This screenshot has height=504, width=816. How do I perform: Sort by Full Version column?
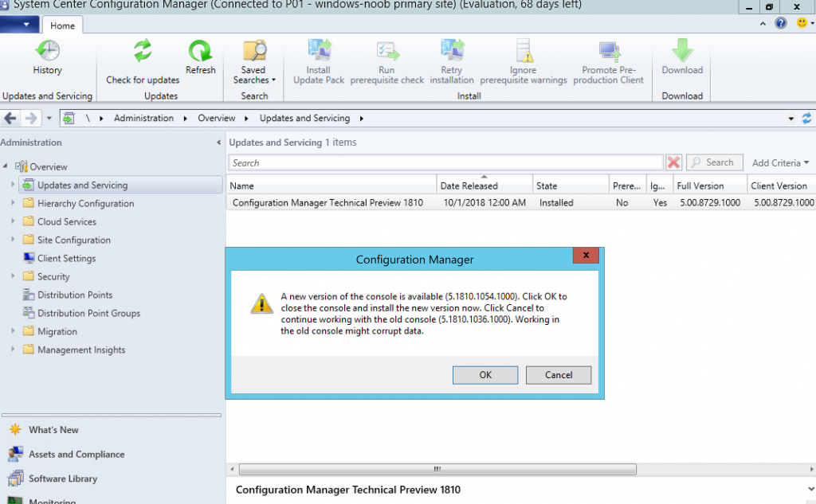point(710,186)
